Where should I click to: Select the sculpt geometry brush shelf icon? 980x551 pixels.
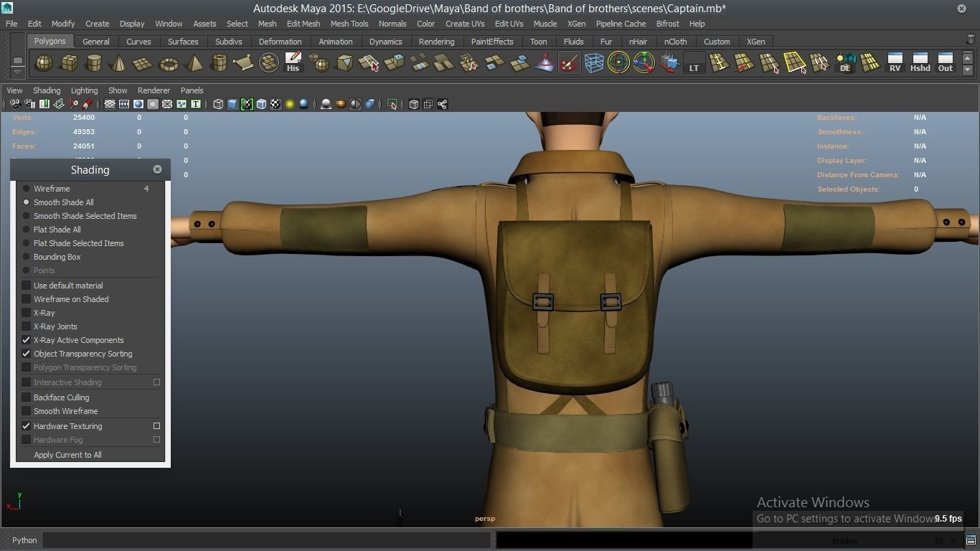coord(569,63)
